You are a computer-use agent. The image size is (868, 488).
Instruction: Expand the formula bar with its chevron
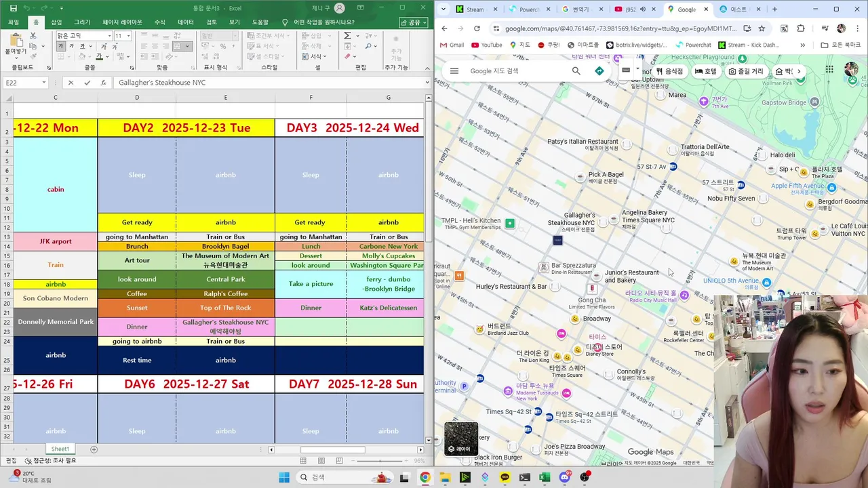pyautogui.click(x=427, y=83)
